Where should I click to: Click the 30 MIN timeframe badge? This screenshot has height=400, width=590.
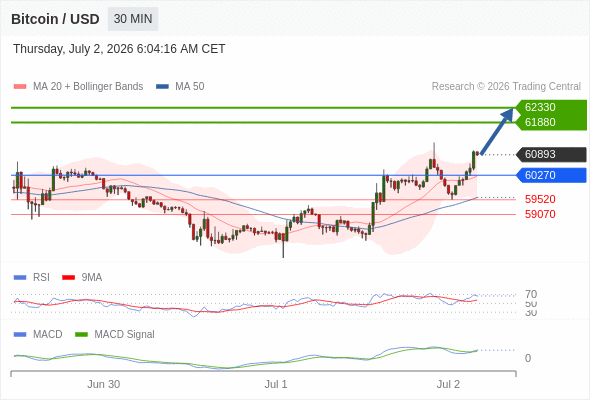coord(133,19)
